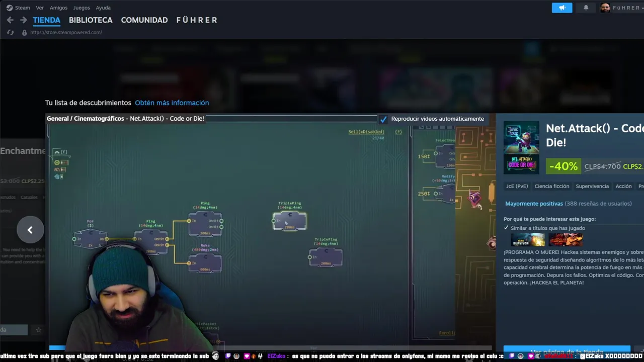Open the Amigos menu
The height and width of the screenshot is (362, 644).
coord(58,8)
